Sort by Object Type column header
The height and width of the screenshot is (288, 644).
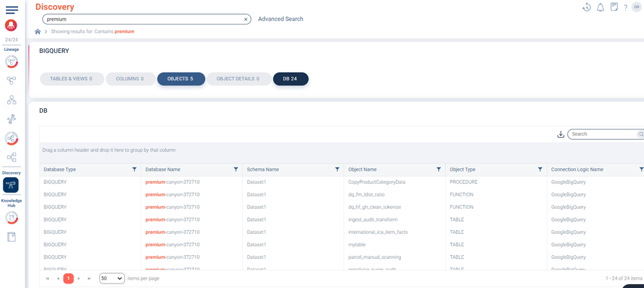click(462, 169)
